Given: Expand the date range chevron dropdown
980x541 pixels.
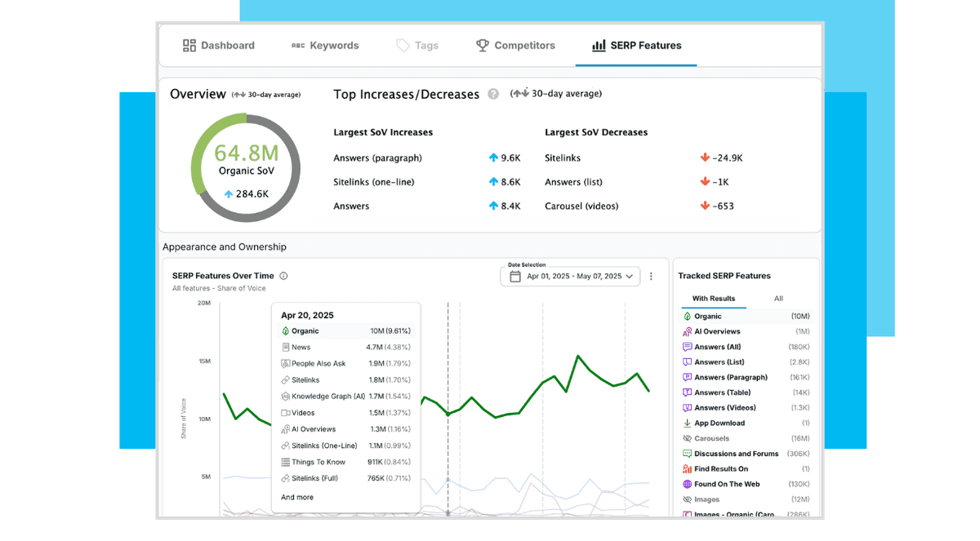Looking at the screenshot, I should pos(629,277).
